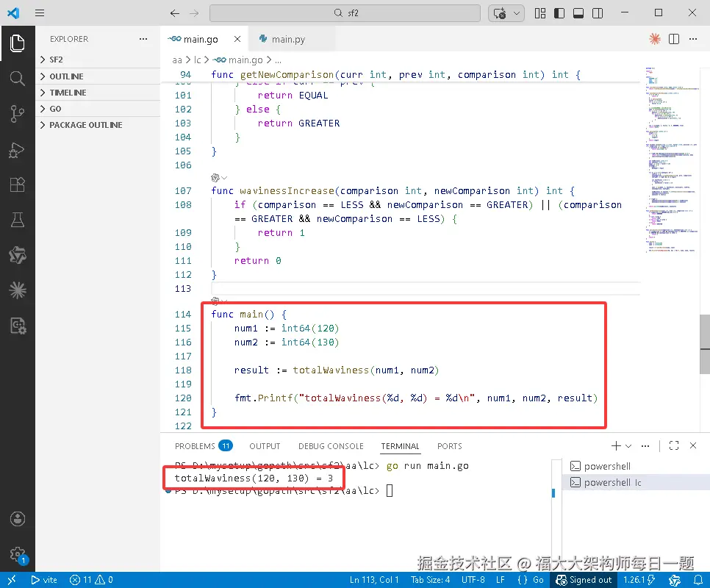Select the powershell lc terminal

coord(636,482)
